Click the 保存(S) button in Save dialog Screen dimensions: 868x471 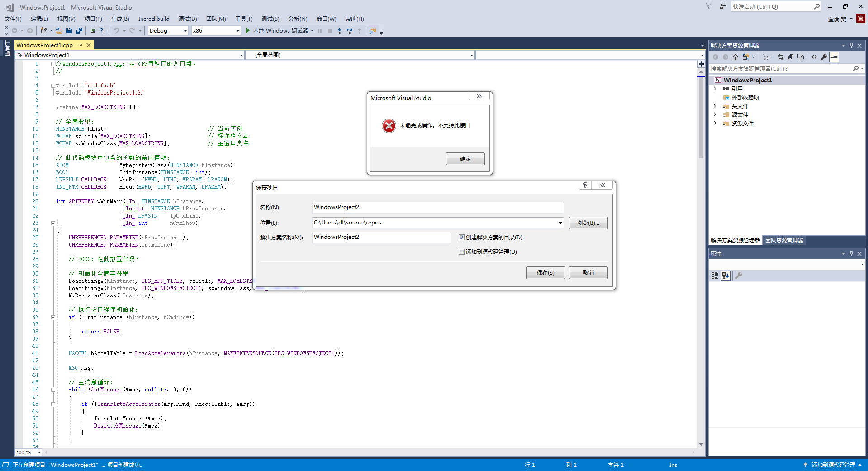(x=545, y=273)
